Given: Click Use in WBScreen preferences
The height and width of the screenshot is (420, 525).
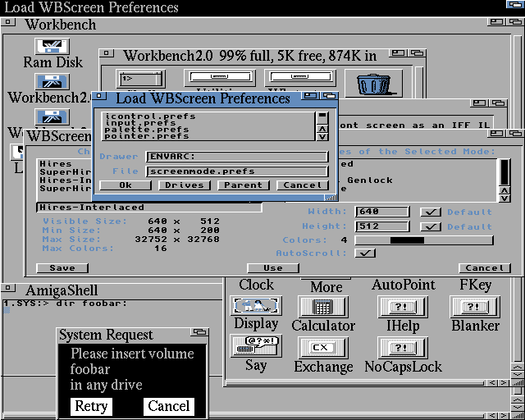Looking at the screenshot, I should [x=273, y=268].
